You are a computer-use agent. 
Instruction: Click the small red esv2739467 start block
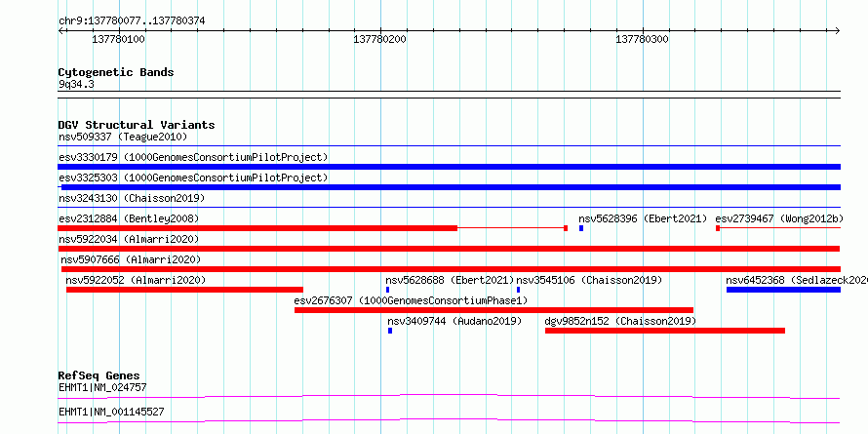pyautogui.click(x=718, y=228)
